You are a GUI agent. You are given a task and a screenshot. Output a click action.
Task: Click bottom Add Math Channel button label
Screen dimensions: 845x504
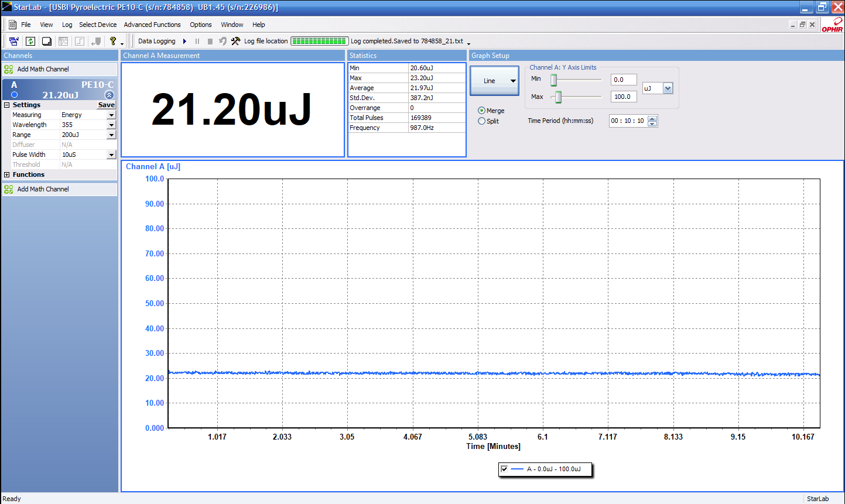(43, 189)
